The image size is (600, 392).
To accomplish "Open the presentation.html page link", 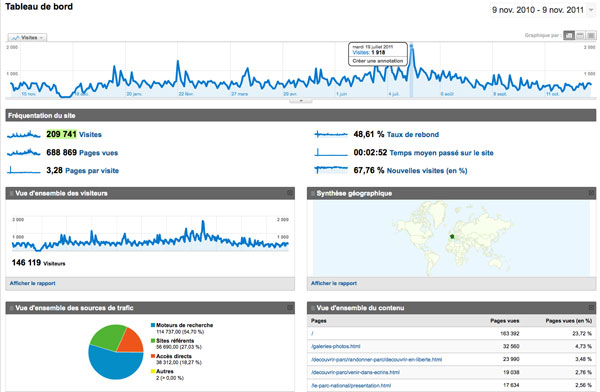I will coord(351,385).
